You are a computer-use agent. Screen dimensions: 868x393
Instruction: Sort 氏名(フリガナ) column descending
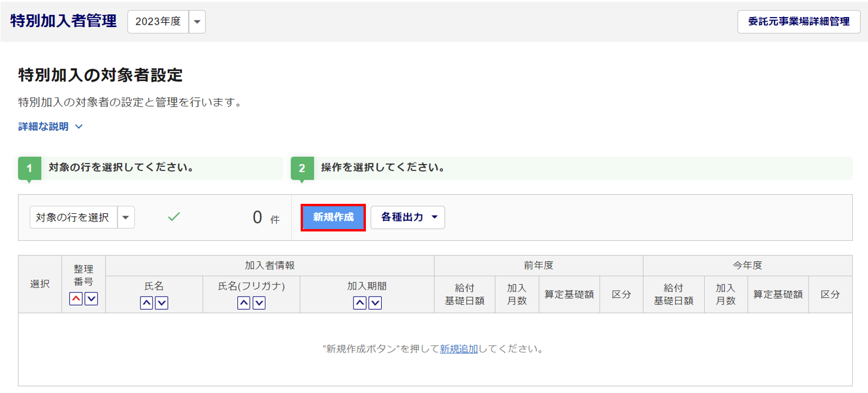[x=259, y=303]
